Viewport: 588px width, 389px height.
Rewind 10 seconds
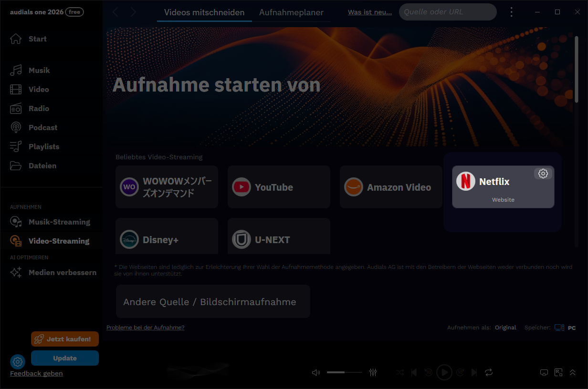pos(429,372)
